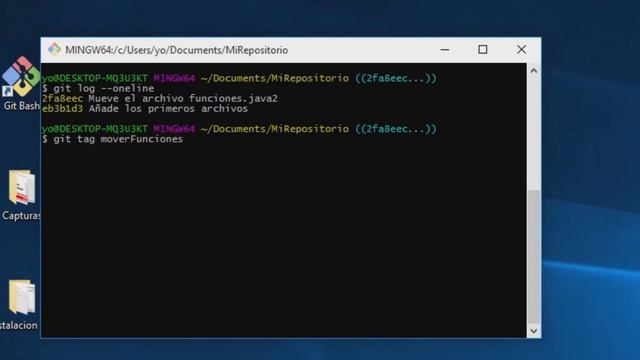
Task: Click the Git icon in the title bar
Action: (x=54, y=50)
